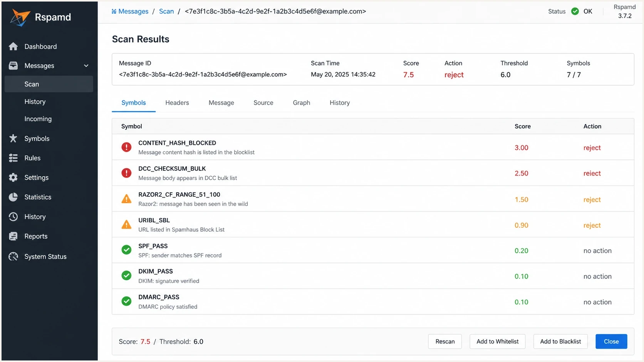This screenshot has height=362, width=644.
Task: Click the Rescan button
Action: point(445,342)
